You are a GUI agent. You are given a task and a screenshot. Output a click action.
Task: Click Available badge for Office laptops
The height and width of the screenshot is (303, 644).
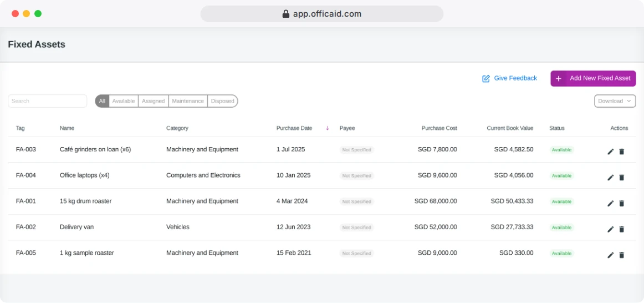[561, 175]
